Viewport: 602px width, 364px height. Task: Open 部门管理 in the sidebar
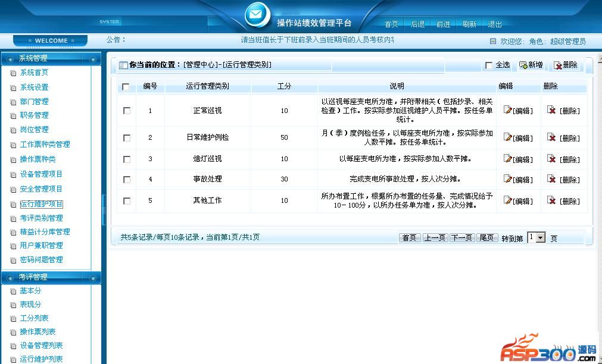(x=34, y=102)
